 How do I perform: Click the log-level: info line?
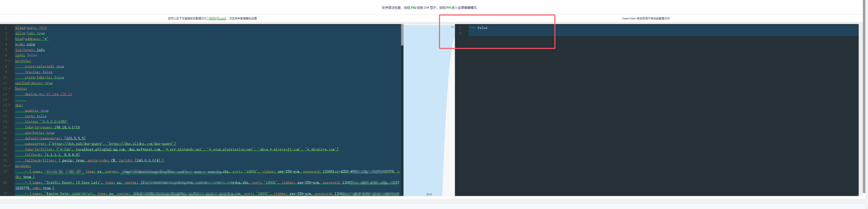30,50
